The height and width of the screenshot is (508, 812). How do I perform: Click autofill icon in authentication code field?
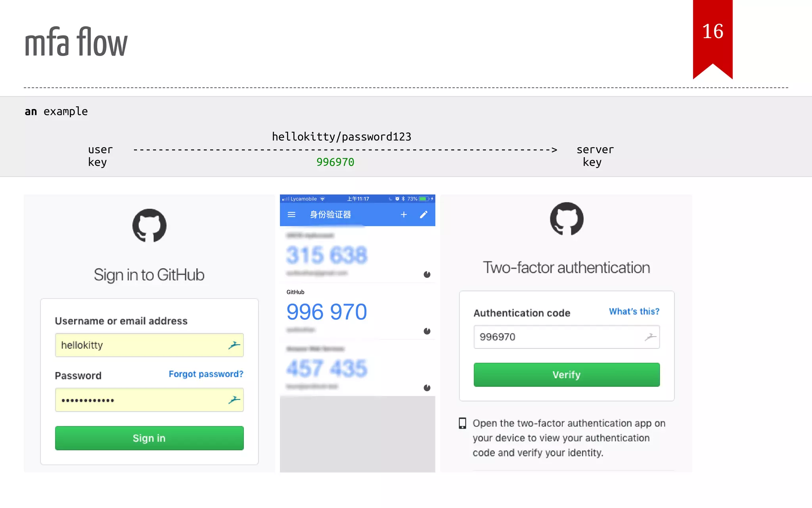(650, 337)
